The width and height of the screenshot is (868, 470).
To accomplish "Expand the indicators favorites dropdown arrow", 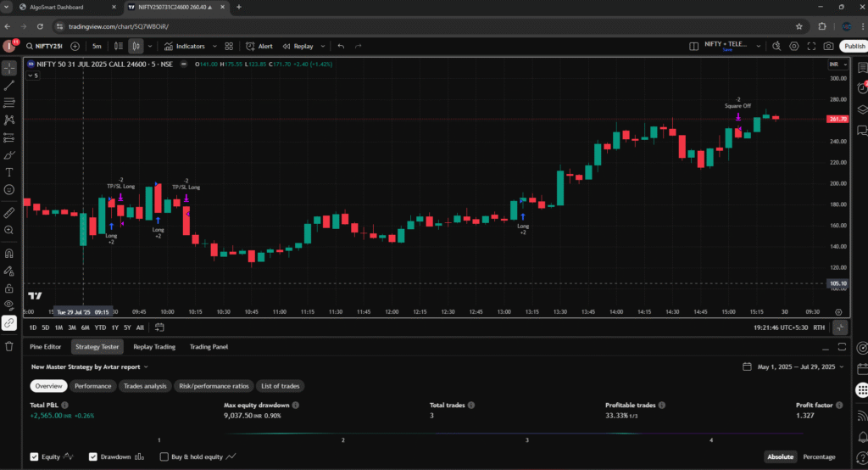I will [x=214, y=46].
